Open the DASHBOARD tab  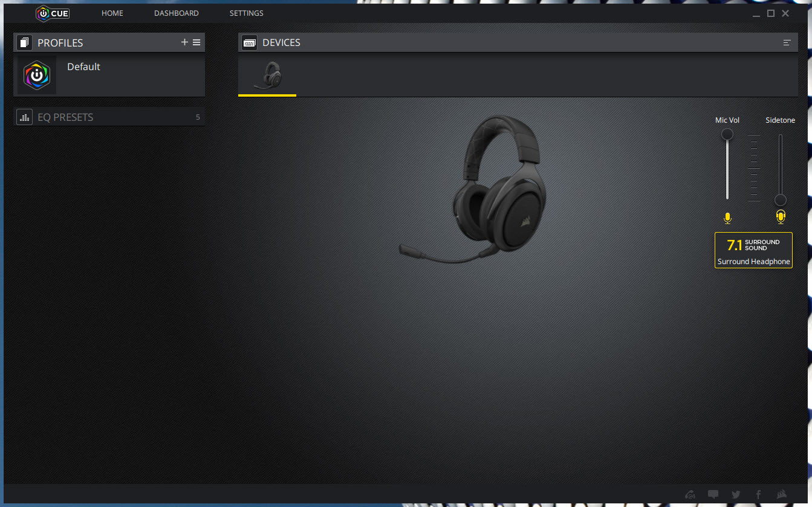pyautogui.click(x=177, y=13)
